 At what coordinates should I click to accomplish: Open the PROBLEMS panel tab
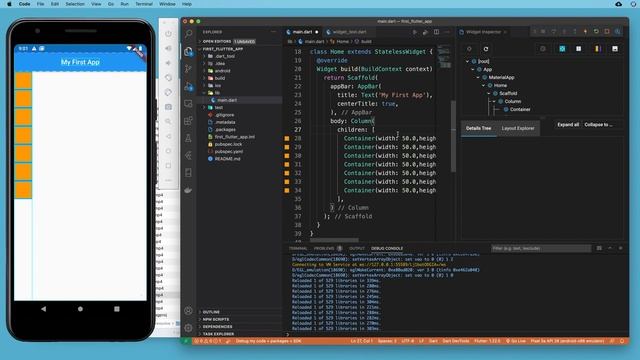coord(324,248)
